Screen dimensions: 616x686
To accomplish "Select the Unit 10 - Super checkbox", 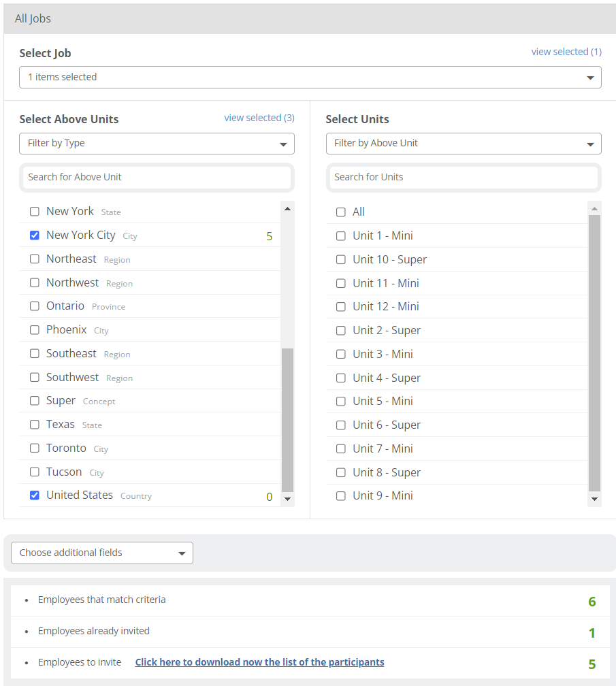I will point(341,259).
